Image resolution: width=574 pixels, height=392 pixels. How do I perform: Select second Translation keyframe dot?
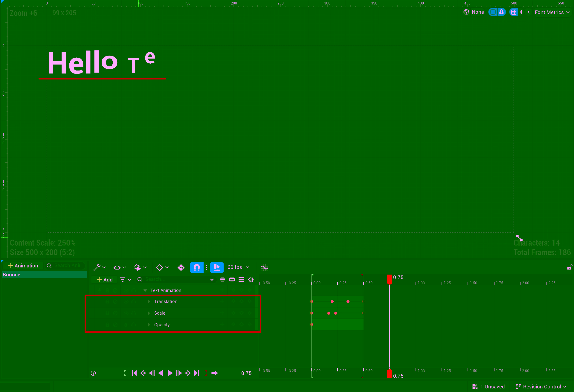[x=332, y=301]
